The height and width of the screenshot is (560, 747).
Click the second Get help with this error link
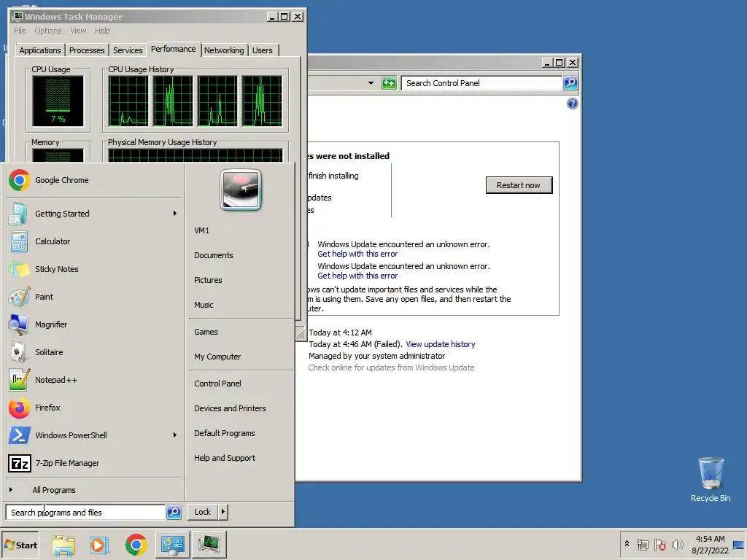[x=357, y=276]
